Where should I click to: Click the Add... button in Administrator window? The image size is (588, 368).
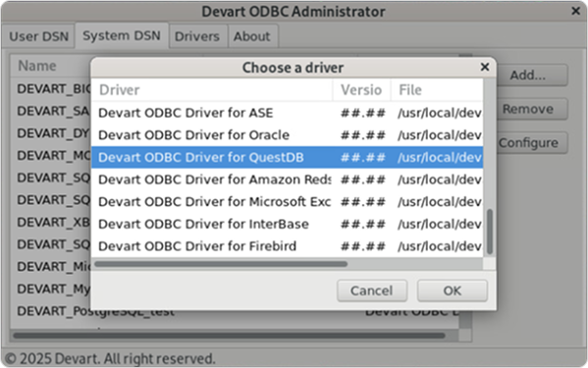532,76
